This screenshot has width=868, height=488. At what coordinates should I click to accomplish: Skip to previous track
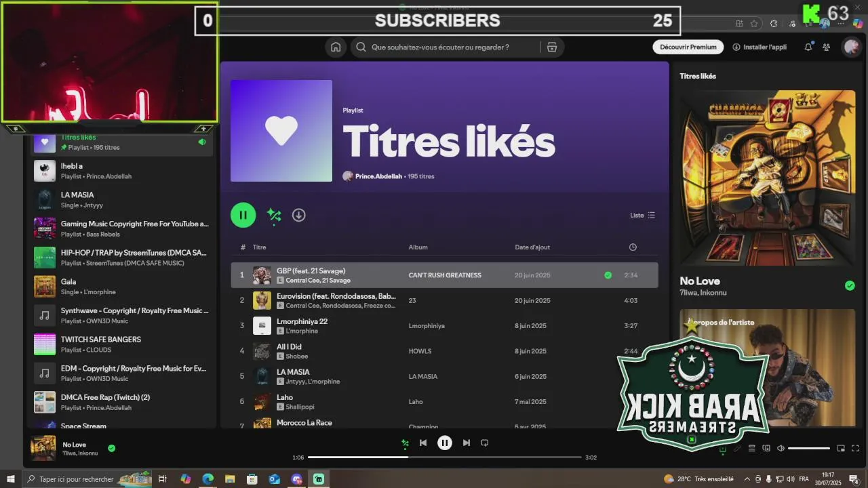pyautogui.click(x=423, y=443)
